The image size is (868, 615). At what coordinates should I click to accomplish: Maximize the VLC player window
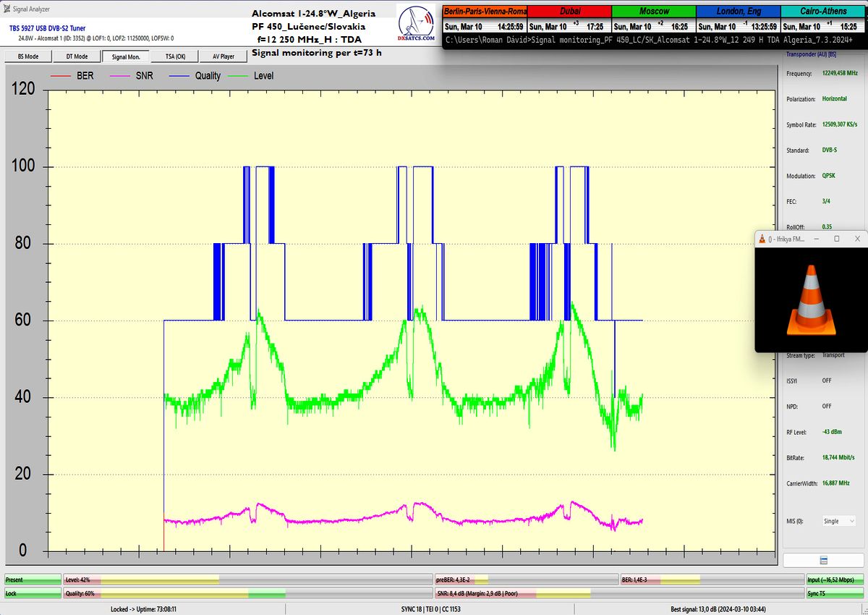click(x=837, y=239)
